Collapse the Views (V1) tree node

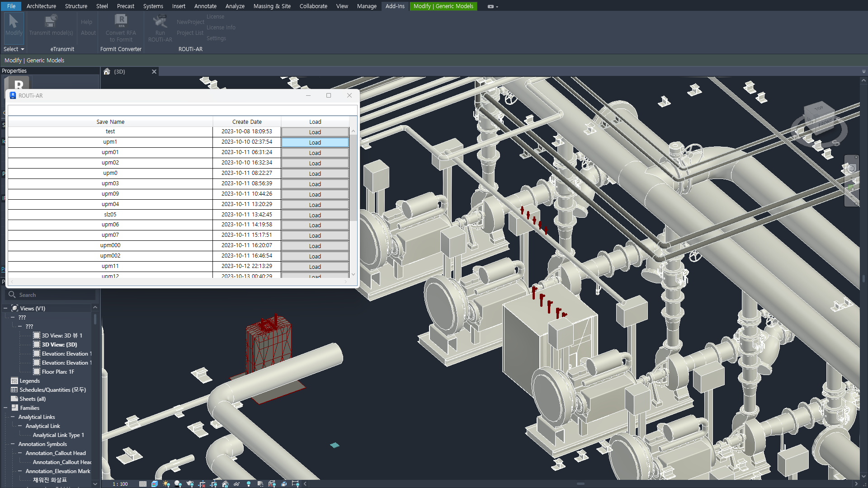(x=5, y=309)
